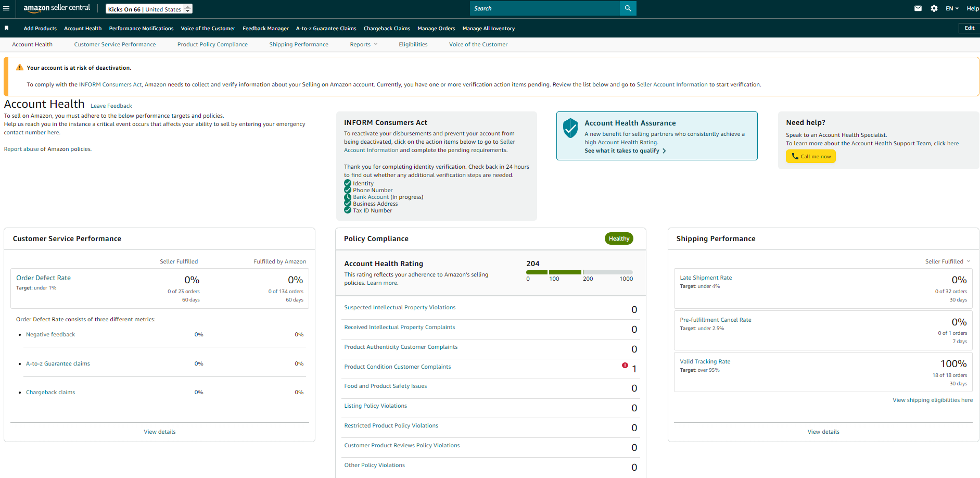This screenshot has height=478, width=980.
Task: Open Restricted Product Policy Violations
Action: 391,426
